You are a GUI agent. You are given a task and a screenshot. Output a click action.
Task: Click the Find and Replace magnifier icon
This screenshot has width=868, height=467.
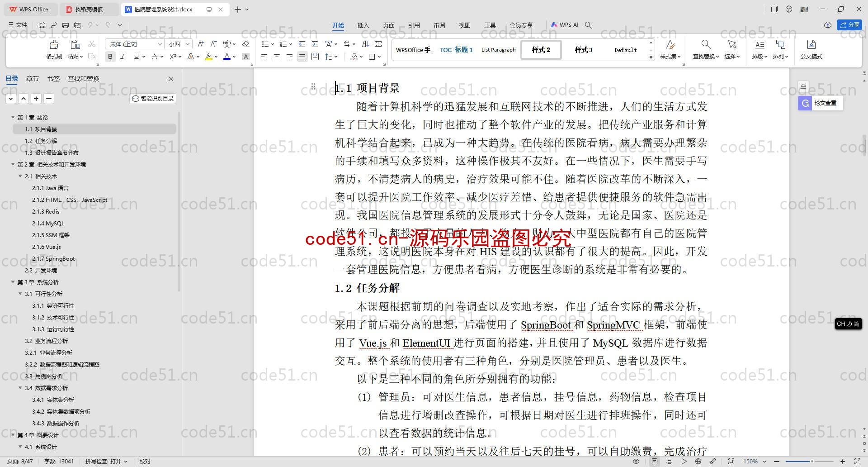point(705,44)
